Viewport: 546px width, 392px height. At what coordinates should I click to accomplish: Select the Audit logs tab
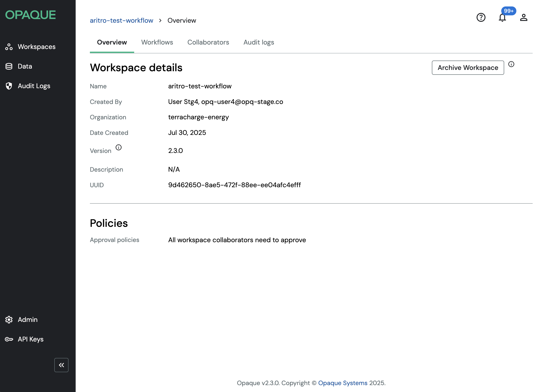point(259,42)
